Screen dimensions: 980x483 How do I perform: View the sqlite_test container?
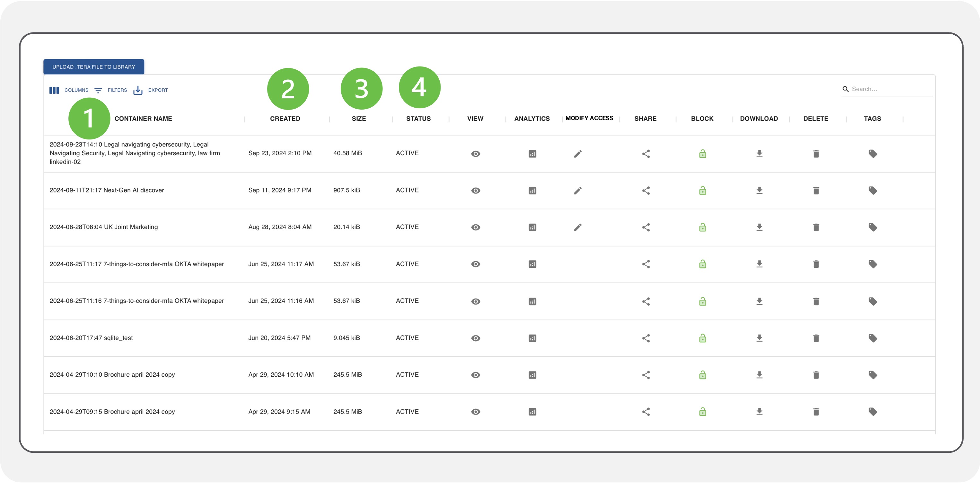point(476,338)
